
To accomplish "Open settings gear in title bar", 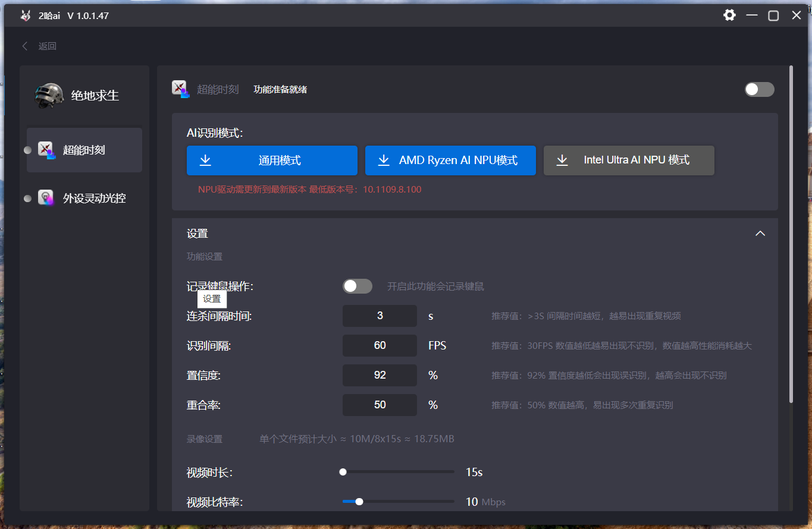I will pyautogui.click(x=729, y=15).
